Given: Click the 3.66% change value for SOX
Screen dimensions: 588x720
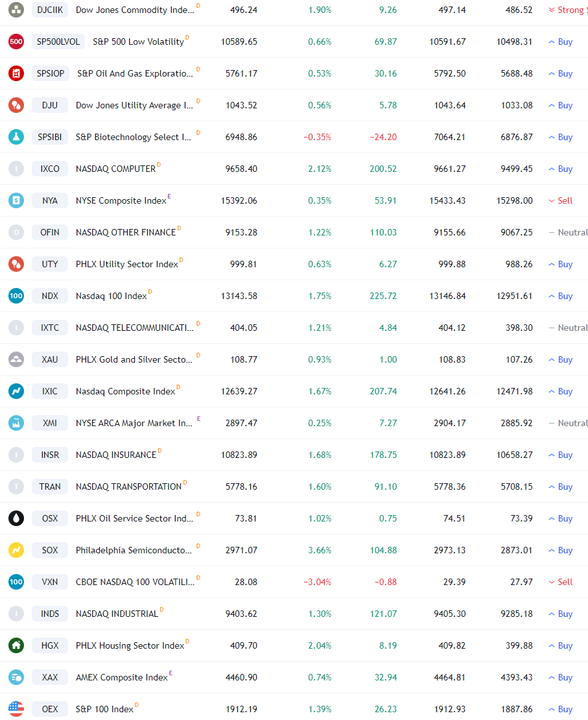Looking at the screenshot, I should [320, 550].
